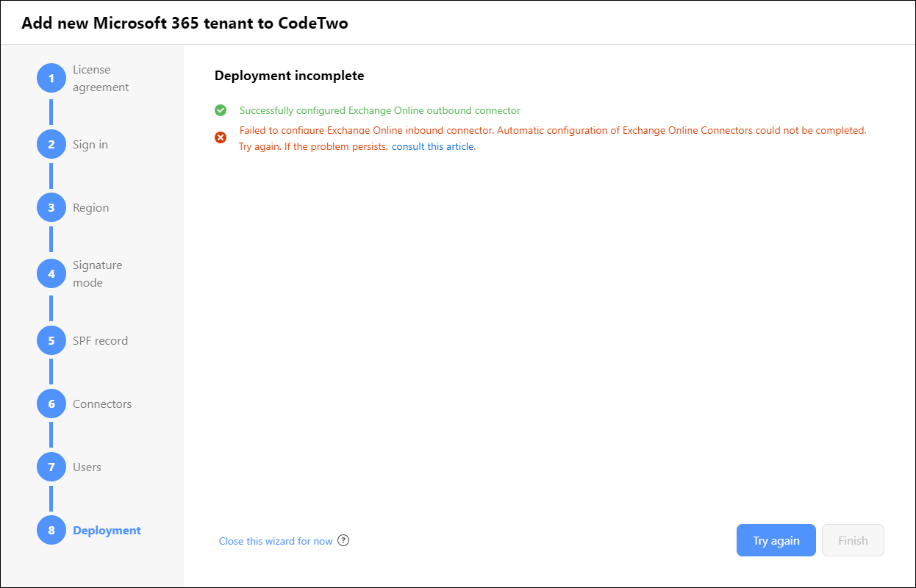The height and width of the screenshot is (588, 916).
Task: Open the License agreement step label
Action: pos(101,79)
